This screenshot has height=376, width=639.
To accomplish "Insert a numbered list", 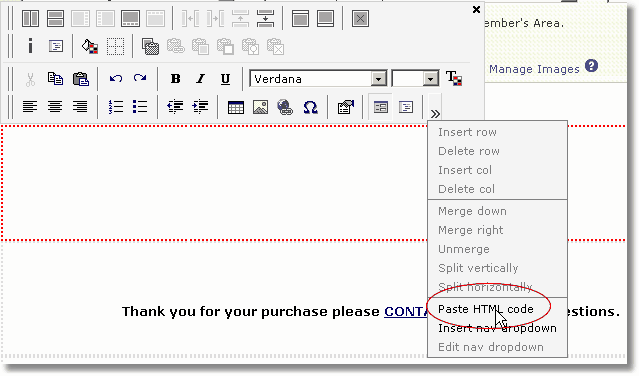I will pyautogui.click(x=116, y=107).
